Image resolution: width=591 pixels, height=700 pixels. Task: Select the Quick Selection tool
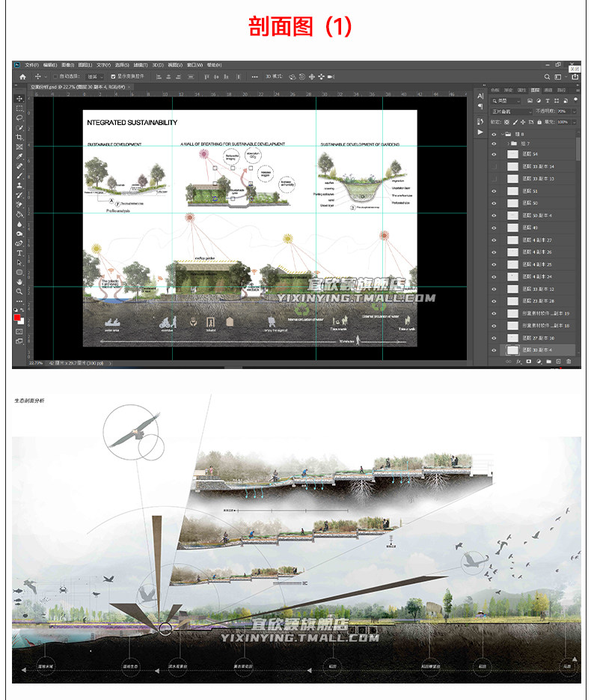coord(19,128)
